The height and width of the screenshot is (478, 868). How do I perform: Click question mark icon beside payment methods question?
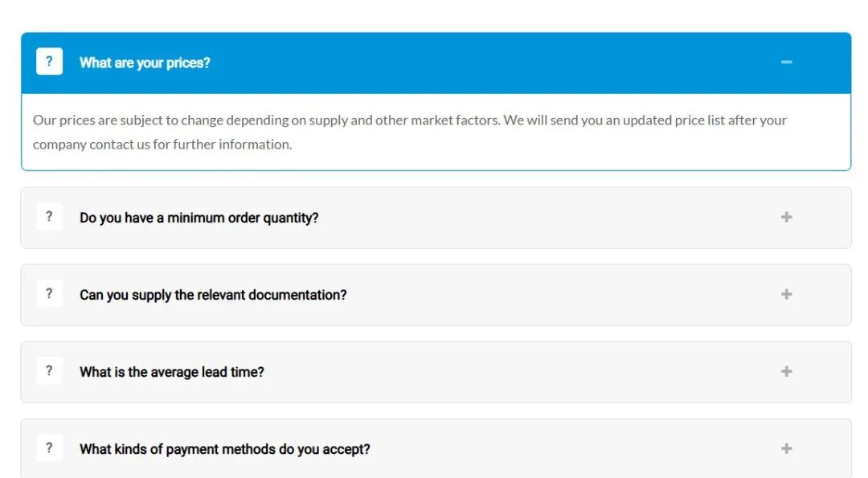click(49, 448)
